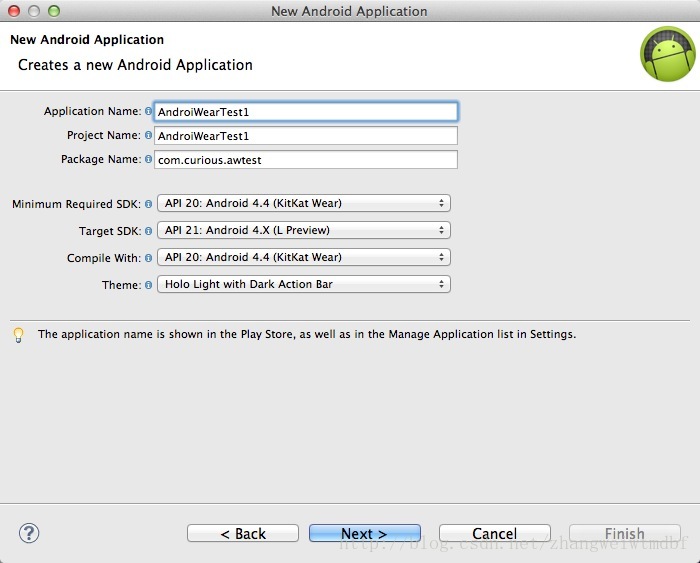This screenshot has height=563, width=700.
Task: Focus the Application Name text field
Action: coord(306,112)
